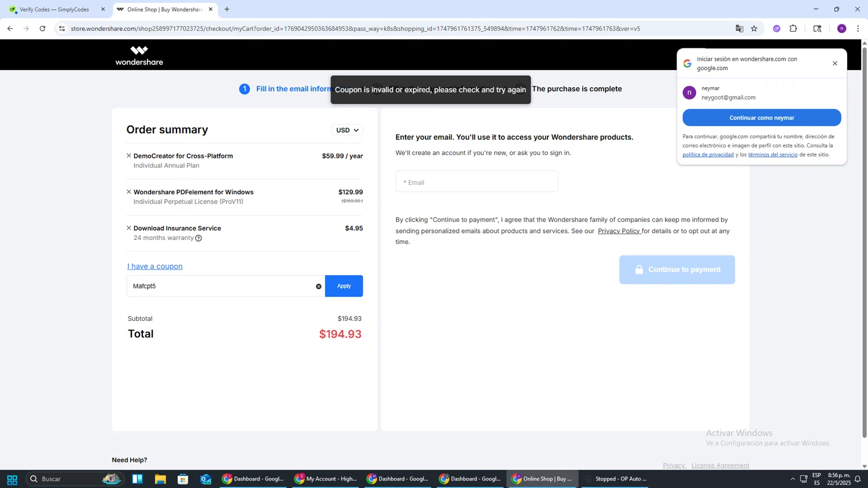Remove Wondershare PDFelement for Windows item
868x488 pixels.
(128, 191)
